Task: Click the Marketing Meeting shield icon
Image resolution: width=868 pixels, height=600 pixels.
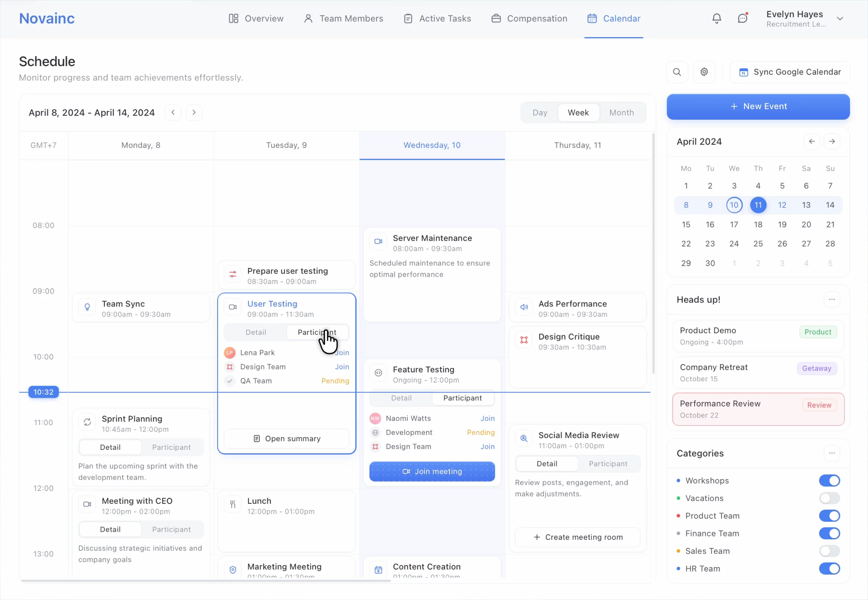Action: pos(233,570)
